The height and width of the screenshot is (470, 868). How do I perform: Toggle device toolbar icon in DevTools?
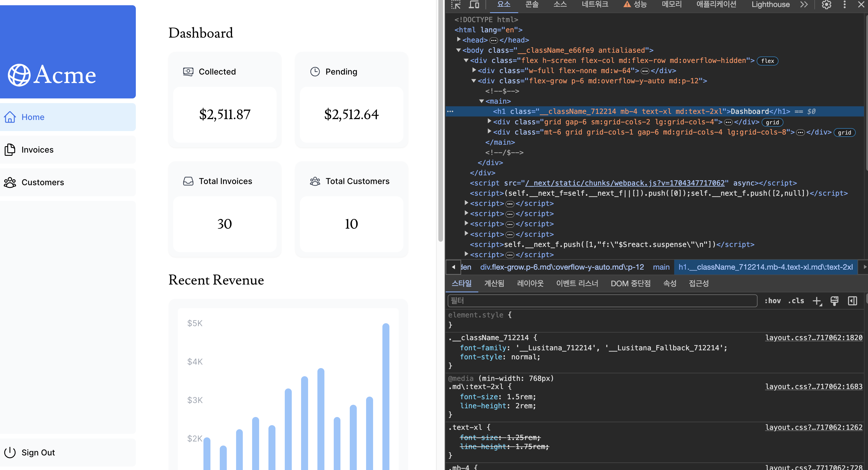coord(474,5)
